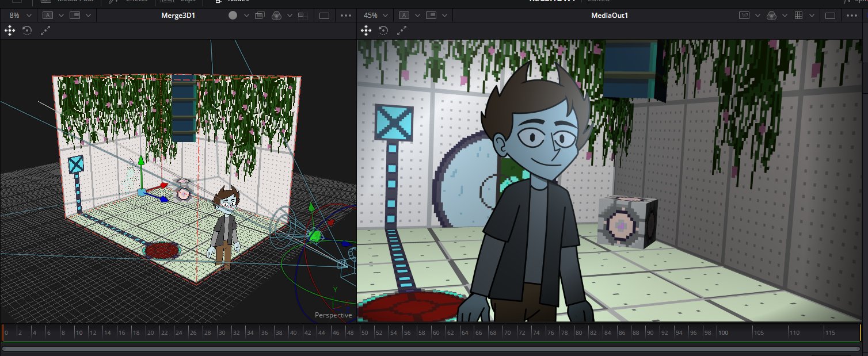Click the blue Z-axis arrow of the transform gizmo
Image resolution: width=868 pixels, height=356 pixels.
coord(163,199)
